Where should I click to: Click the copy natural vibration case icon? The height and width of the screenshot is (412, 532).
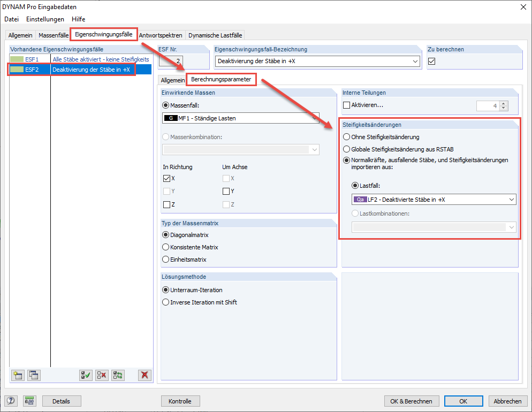[x=34, y=375]
